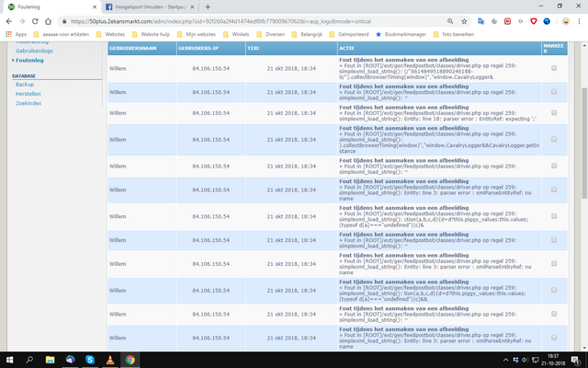The height and width of the screenshot is (368, 588).
Task: Click the browser Back arrow
Action: tap(9, 21)
